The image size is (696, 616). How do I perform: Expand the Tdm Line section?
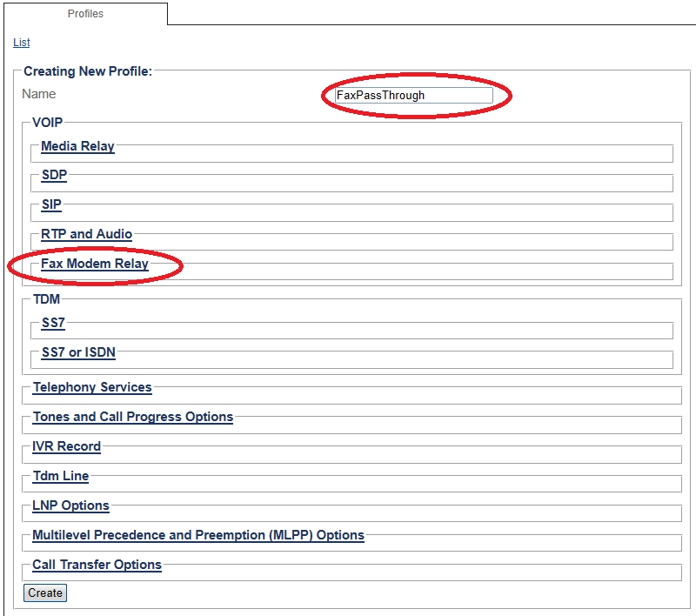[61, 476]
